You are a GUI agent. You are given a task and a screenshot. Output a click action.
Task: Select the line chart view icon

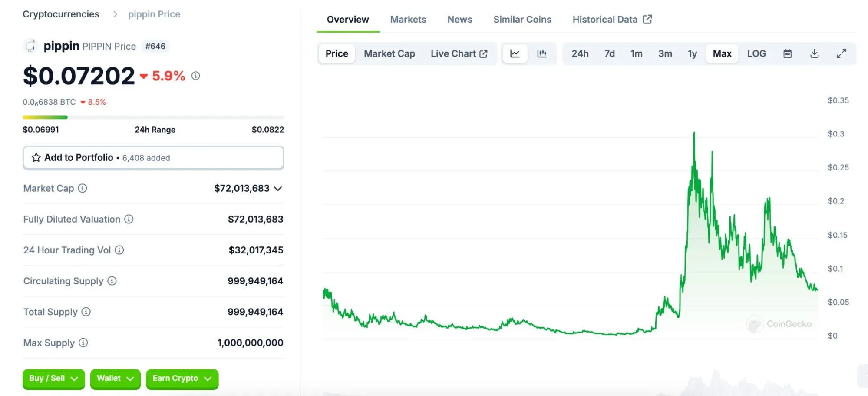[x=515, y=53]
